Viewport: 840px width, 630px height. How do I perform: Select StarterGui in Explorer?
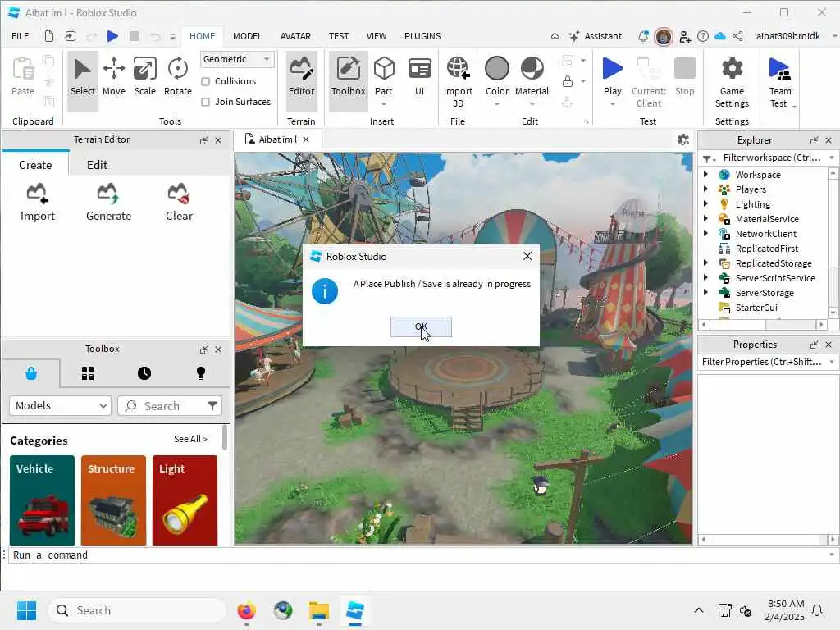pos(756,308)
